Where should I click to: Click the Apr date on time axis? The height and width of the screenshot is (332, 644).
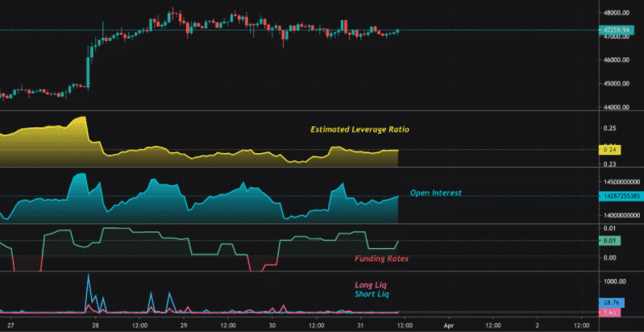(x=450, y=325)
